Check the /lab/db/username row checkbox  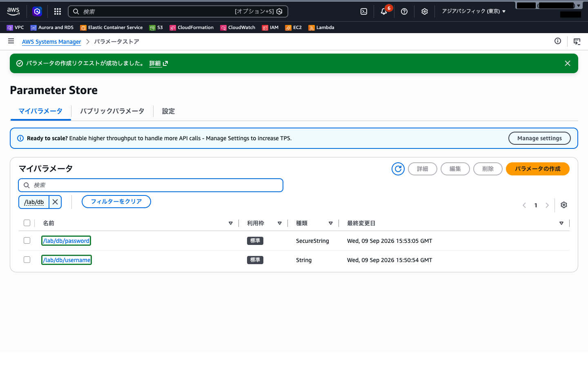(x=27, y=260)
